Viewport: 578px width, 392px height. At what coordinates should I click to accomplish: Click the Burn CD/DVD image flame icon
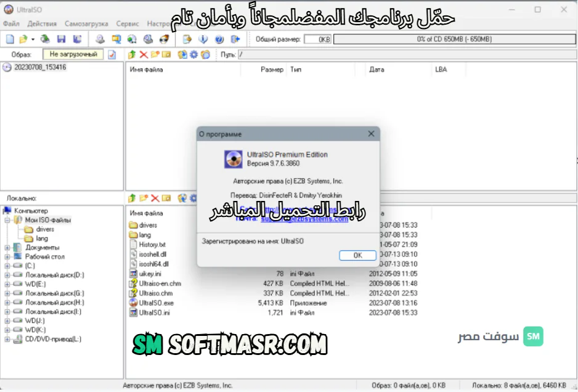[x=164, y=39]
